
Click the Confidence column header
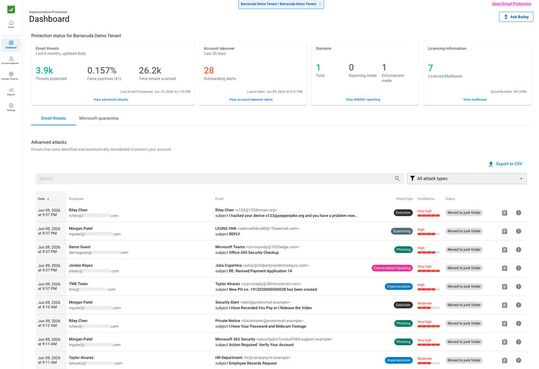pyautogui.click(x=426, y=199)
